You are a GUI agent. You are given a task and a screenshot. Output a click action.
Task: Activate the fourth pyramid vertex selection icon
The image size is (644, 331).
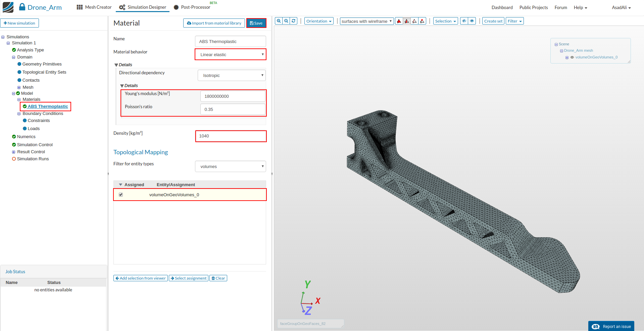tap(422, 21)
